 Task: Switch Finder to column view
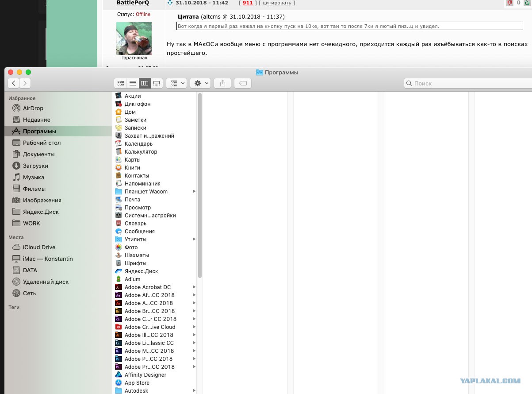pos(144,83)
